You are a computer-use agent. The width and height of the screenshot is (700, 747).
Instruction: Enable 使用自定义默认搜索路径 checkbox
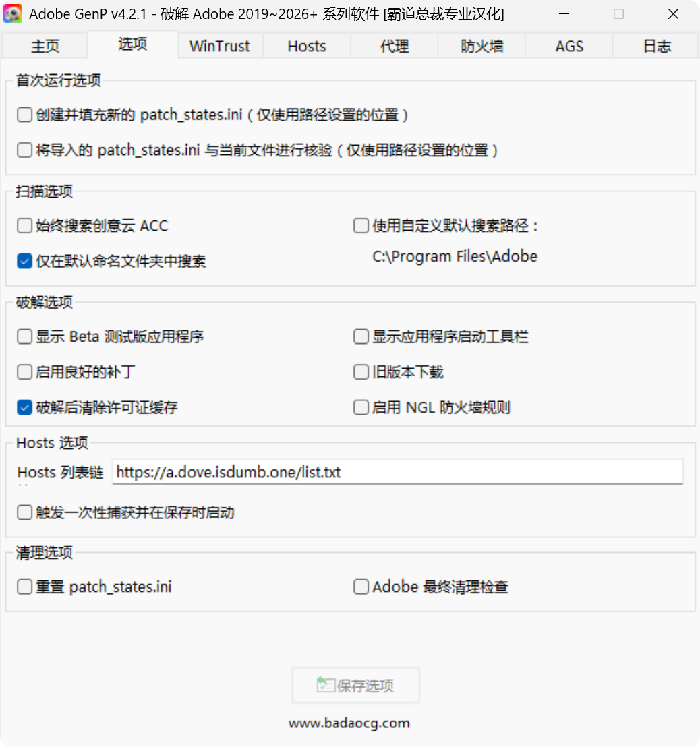[x=361, y=225]
